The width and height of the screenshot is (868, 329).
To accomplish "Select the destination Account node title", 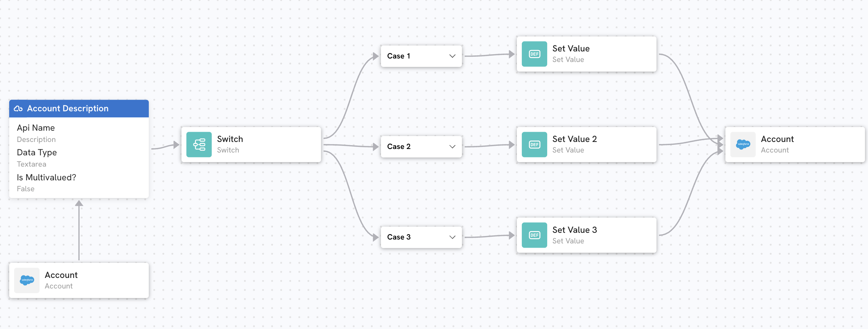I will tap(777, 139).
